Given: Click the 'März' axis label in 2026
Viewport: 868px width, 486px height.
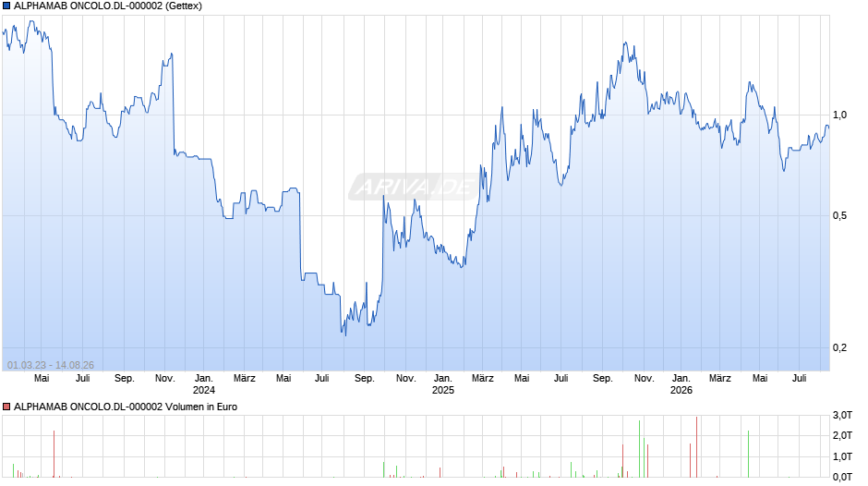Looking at the screenshot, I should (x=720, y=379).
